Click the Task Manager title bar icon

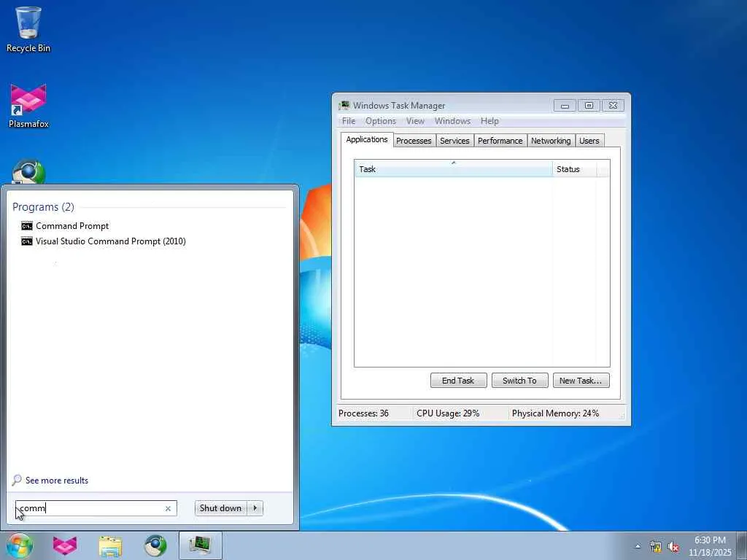coord(344,105)
